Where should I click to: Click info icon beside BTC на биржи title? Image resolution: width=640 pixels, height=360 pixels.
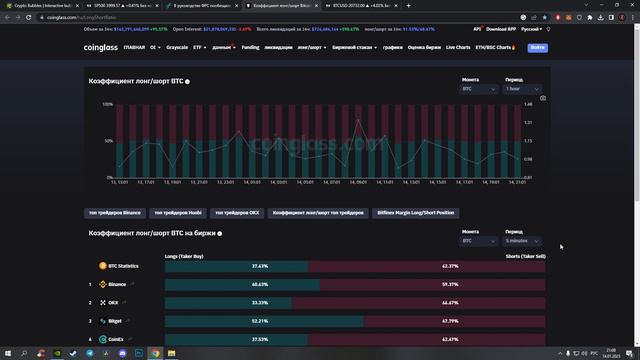coord(220,233)
